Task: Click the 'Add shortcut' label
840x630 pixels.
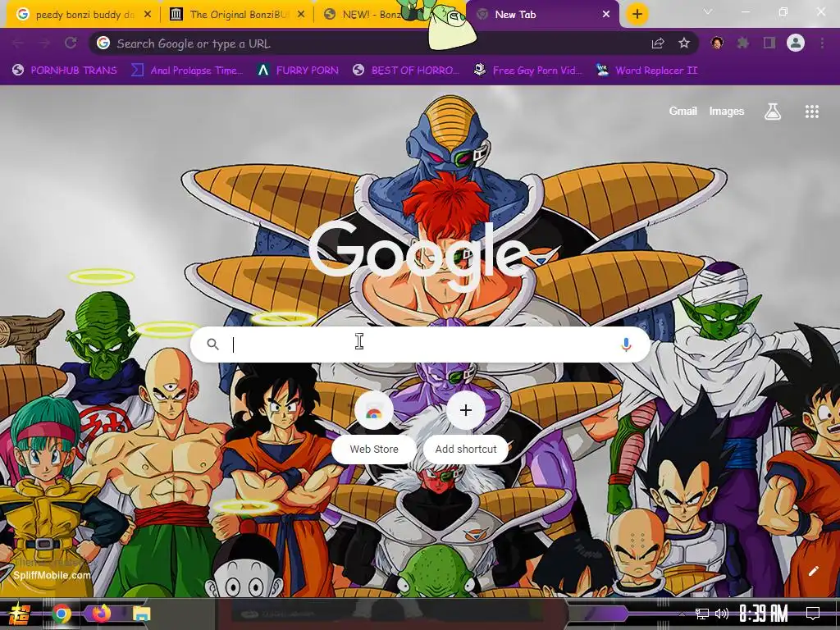Action: point(466,449)
